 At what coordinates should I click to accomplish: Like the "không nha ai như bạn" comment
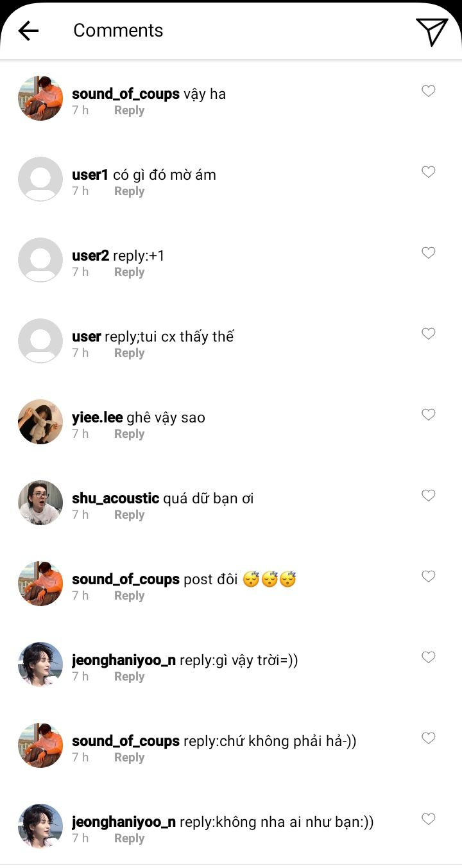pyautogui.click(x=429, y=819)
